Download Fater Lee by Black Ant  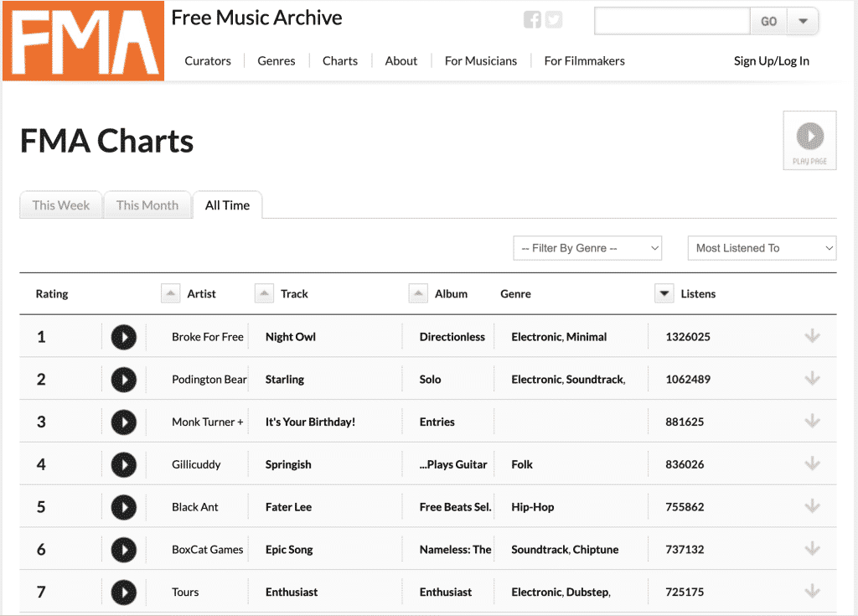[x=812, y=505]
